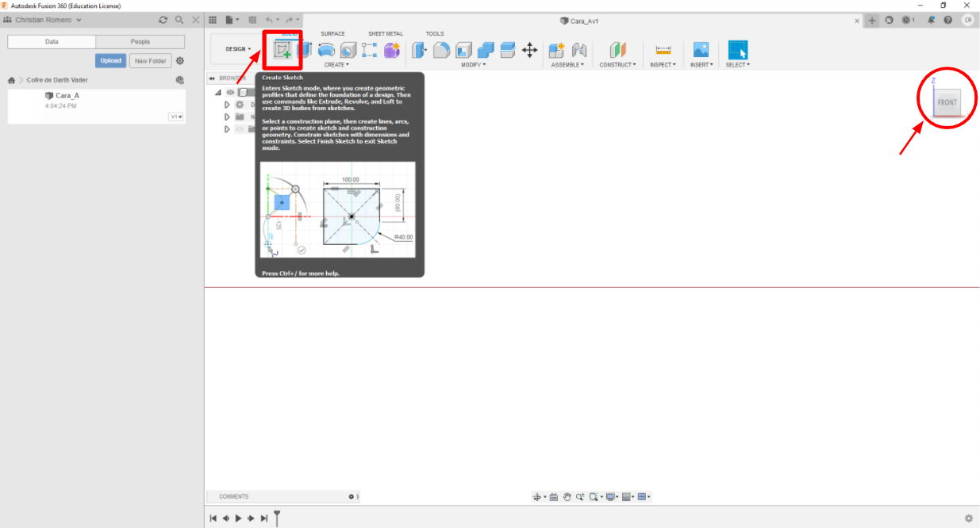The image size is (980, 528).
Task: Open project on the web globe icon
Action: coord(180,80)
